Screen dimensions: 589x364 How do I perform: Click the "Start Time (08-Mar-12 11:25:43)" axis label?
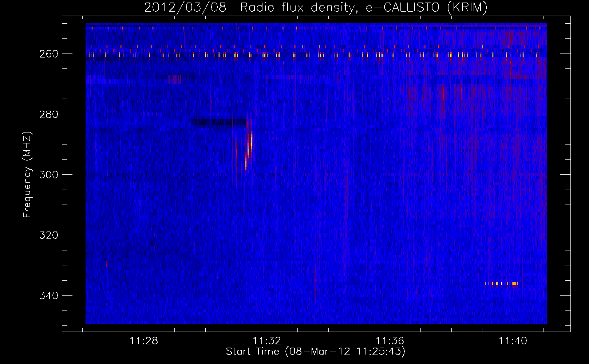(316, 352)
